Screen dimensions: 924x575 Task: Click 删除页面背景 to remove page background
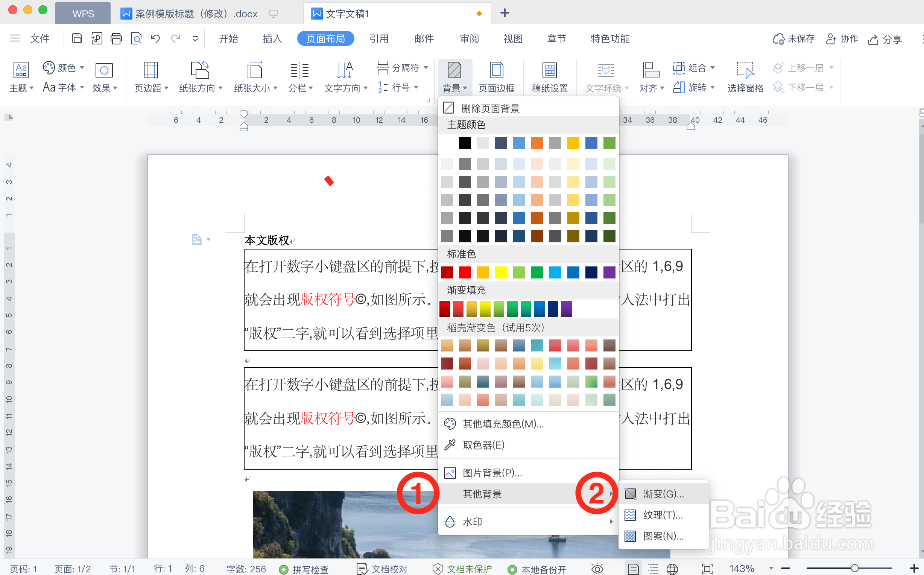pos(490,108)
